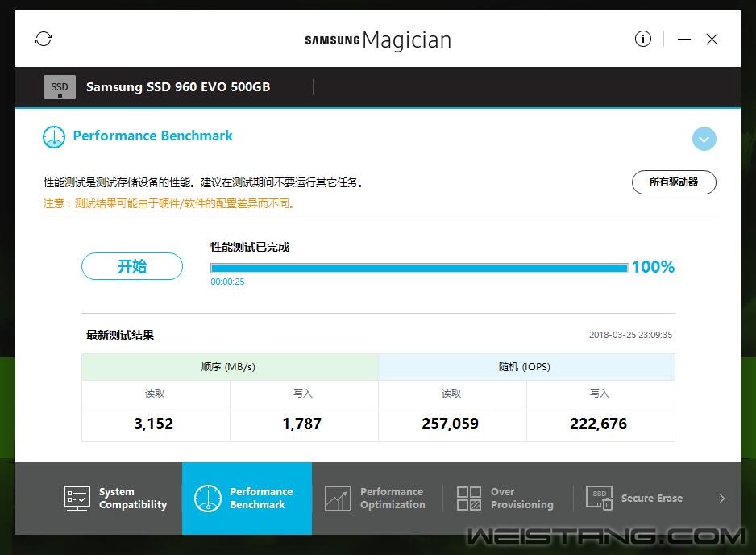
Task: Click random write value 222,676
Action: tap(599, 424)
